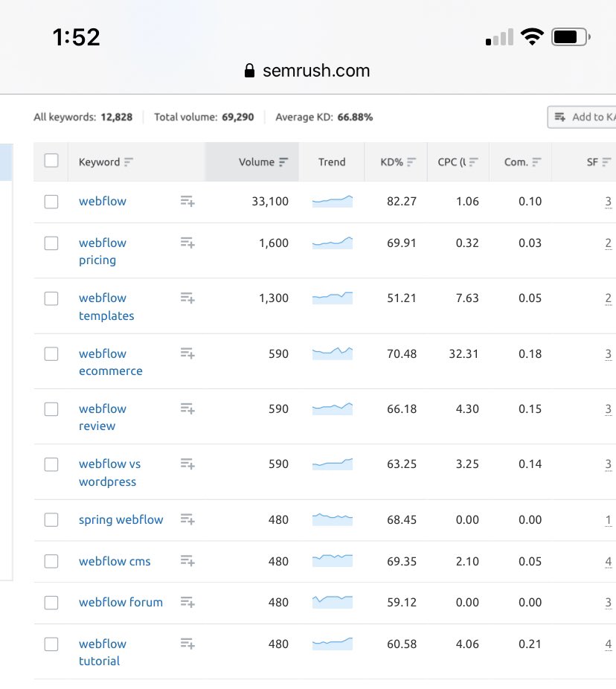Add 'webflow review' to keyword list icon
The image size is (616, 689).
pyautogui.click(x=187, y=408)
